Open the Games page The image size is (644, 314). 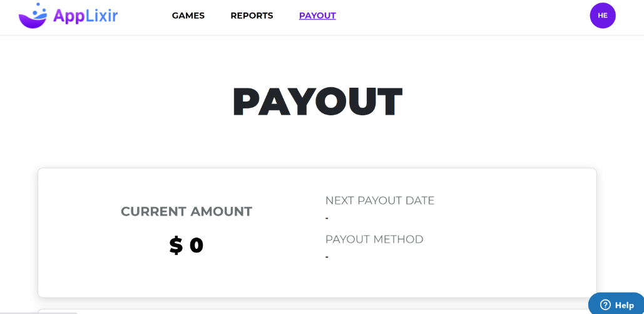[188, 16]
